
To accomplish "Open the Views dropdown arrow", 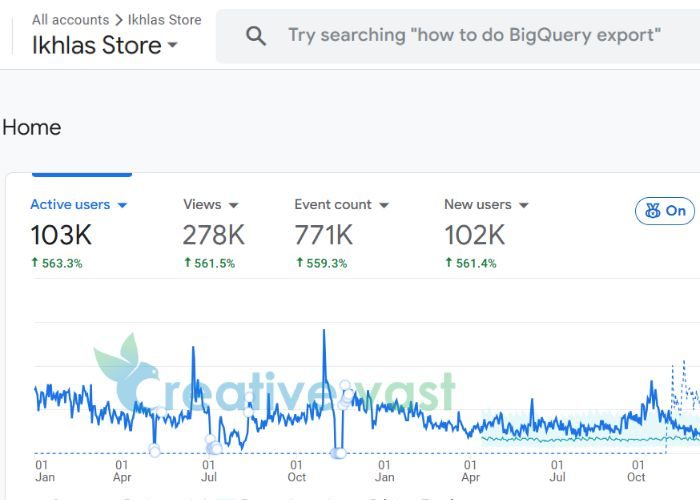I will [x=233, y=205].
